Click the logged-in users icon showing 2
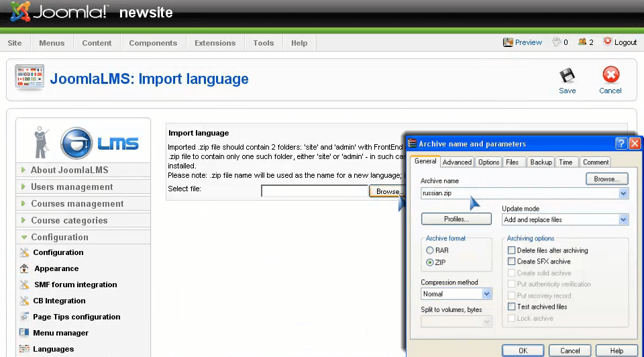The image size is (644, 357). 582,42
